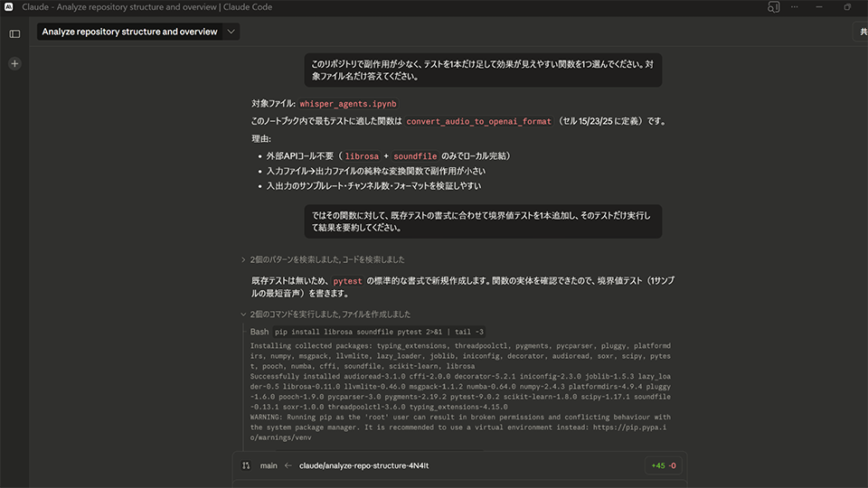Click bullet about 純粋な変換関数
868x488 pixels.
tap(376, 172)
